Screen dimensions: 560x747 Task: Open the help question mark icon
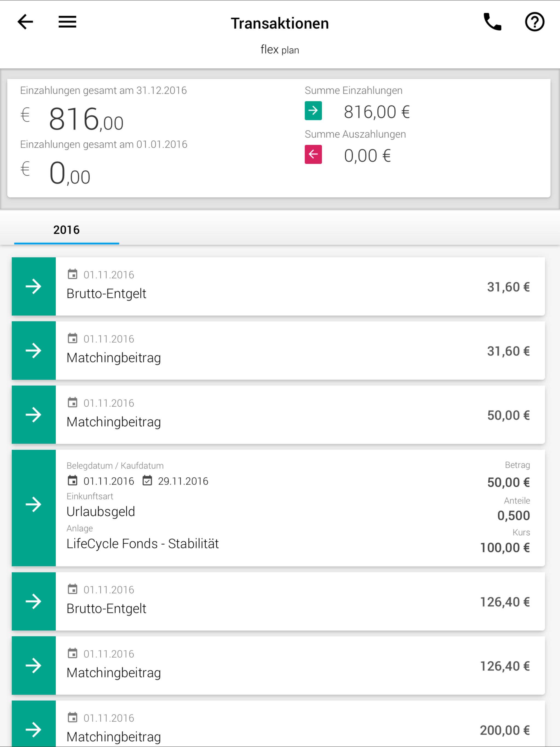point(534,22)
